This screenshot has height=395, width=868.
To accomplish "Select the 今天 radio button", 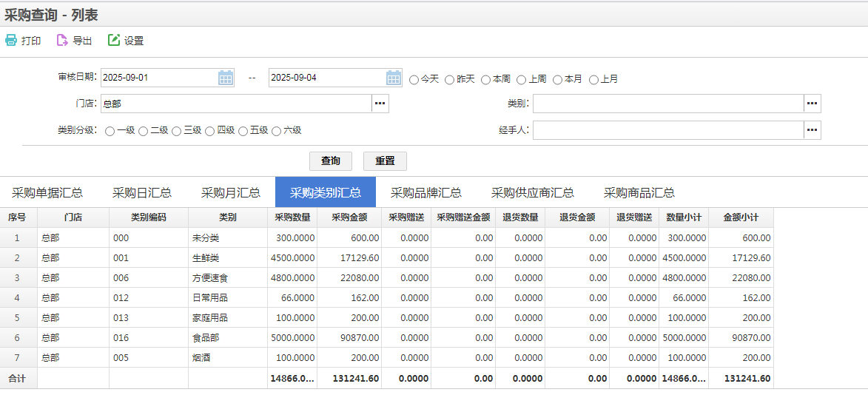I will [414, 79].
